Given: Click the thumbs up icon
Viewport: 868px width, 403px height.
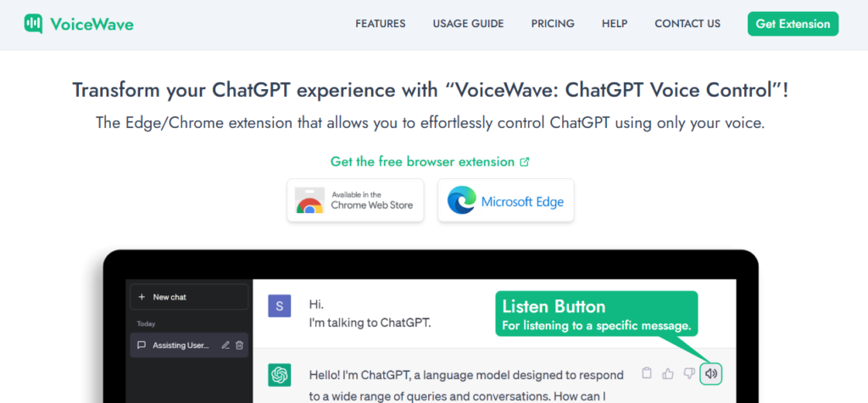Looking at the screenshot, I should 668,373.
